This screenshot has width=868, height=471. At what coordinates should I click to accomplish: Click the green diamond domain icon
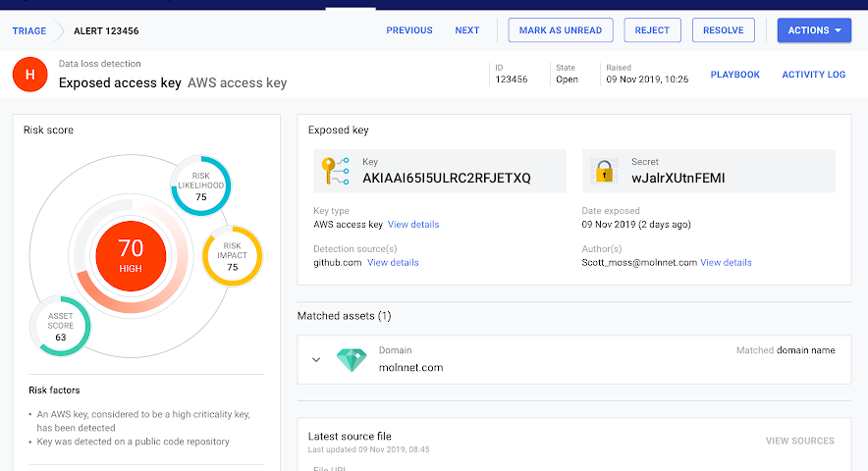click(352, 360)
